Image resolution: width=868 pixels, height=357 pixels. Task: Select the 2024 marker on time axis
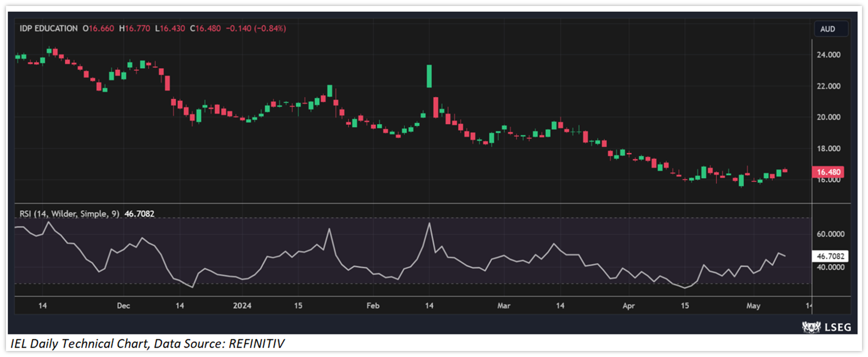[x=242, y=306]
